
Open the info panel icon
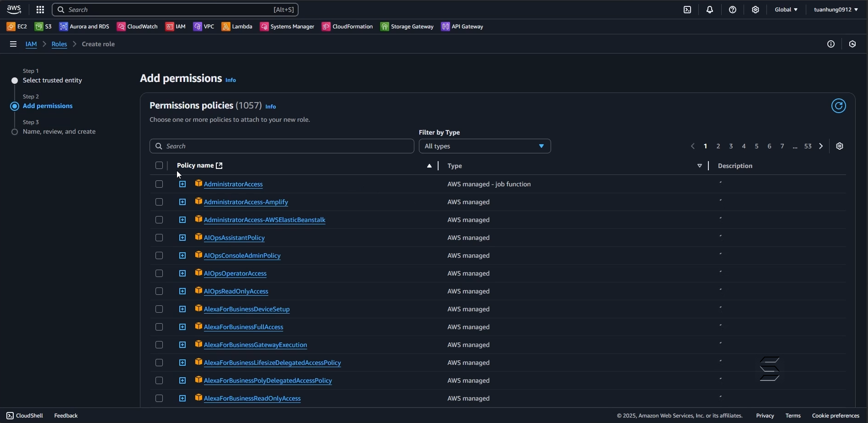point(831,44)
